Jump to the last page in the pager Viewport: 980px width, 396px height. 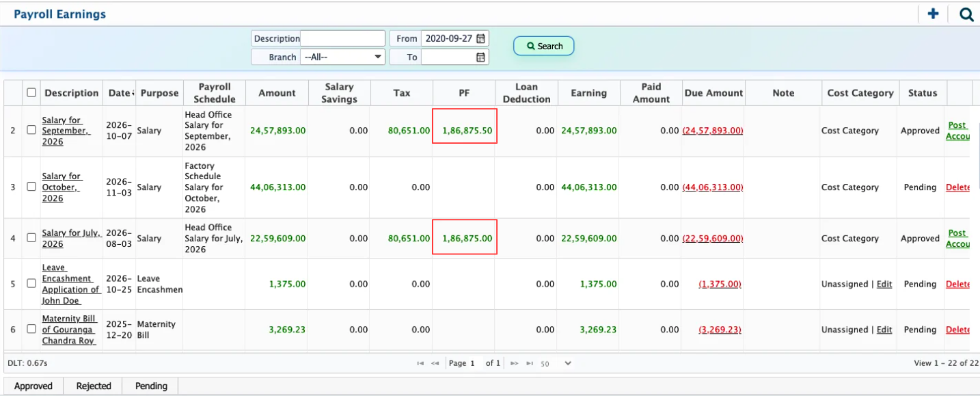tap(529, 363)
